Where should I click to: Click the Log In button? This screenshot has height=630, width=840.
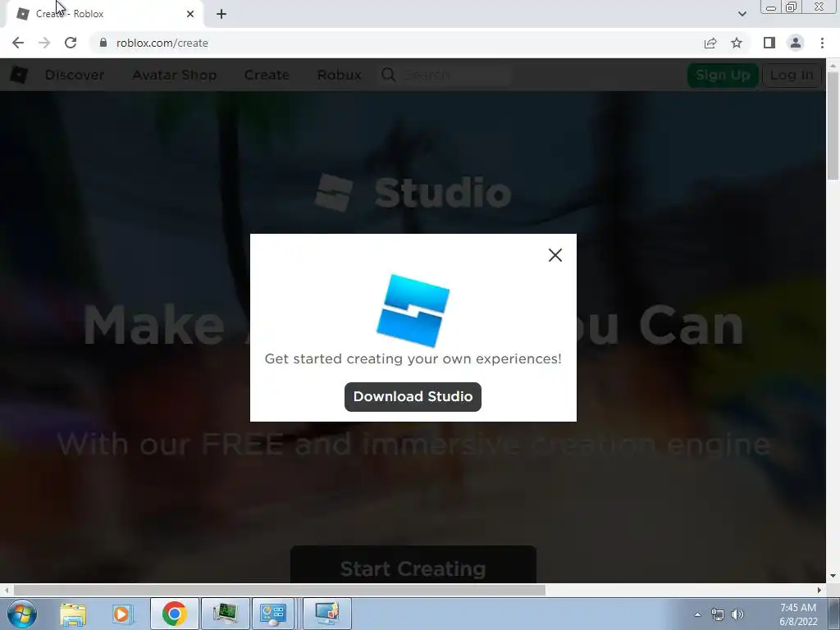pyautogui.click(x=792, y=75)
